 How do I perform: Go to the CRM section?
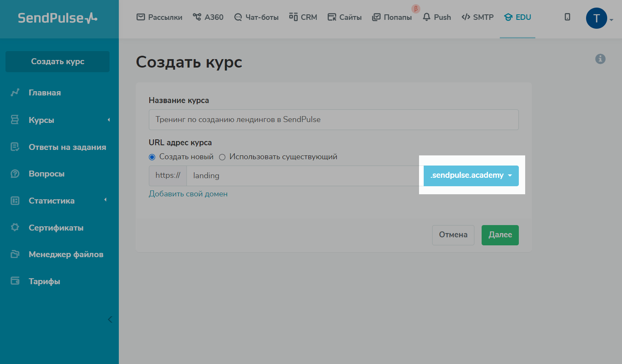pyautogui.click(x=303, y=17)
